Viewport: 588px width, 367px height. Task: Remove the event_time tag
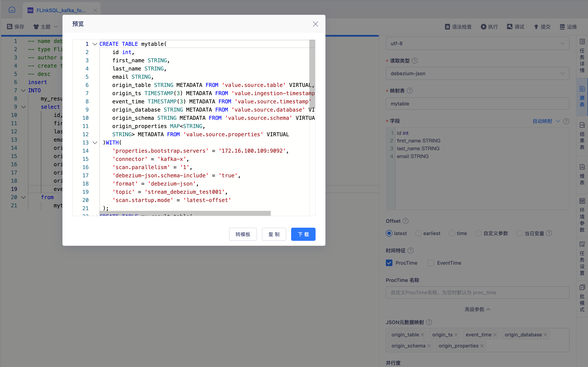point(495,335)
